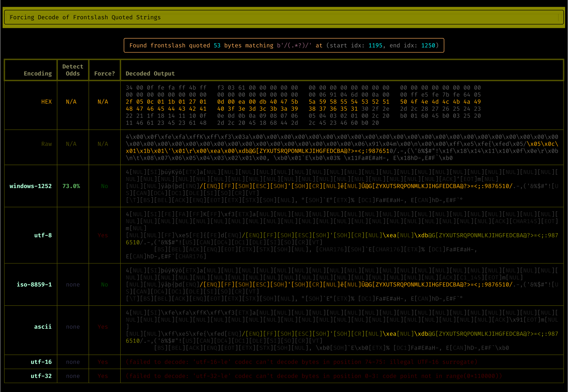Screen dimensions: 568x392
Task: Click the utf-16 encoding label
Action: 41,362
